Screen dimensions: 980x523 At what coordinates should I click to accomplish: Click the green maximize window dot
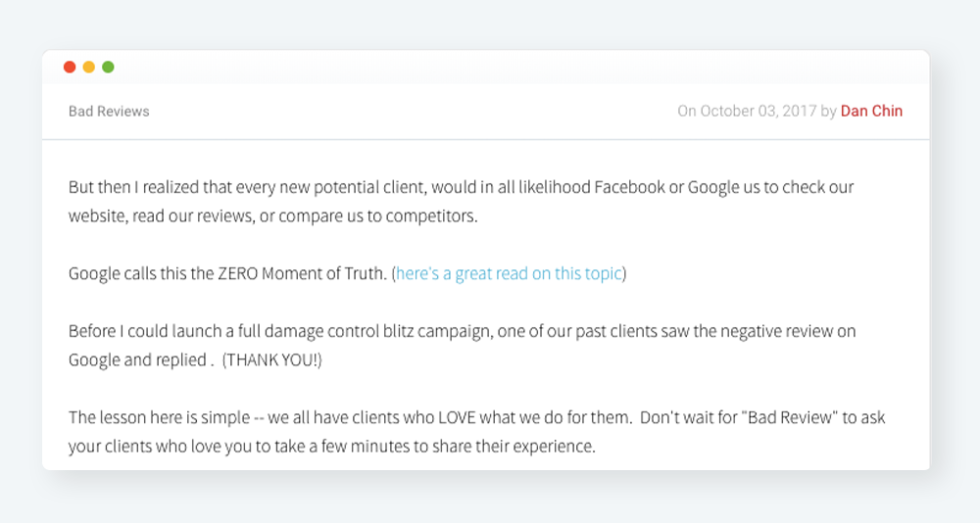[108, 67]
